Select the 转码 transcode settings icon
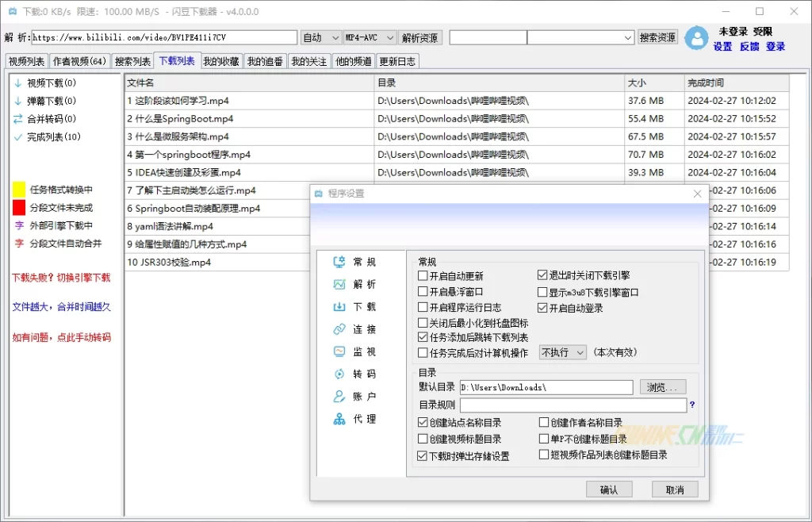This screenshot has height=522, width=812. pyautogui.click(x=339, y=374)
